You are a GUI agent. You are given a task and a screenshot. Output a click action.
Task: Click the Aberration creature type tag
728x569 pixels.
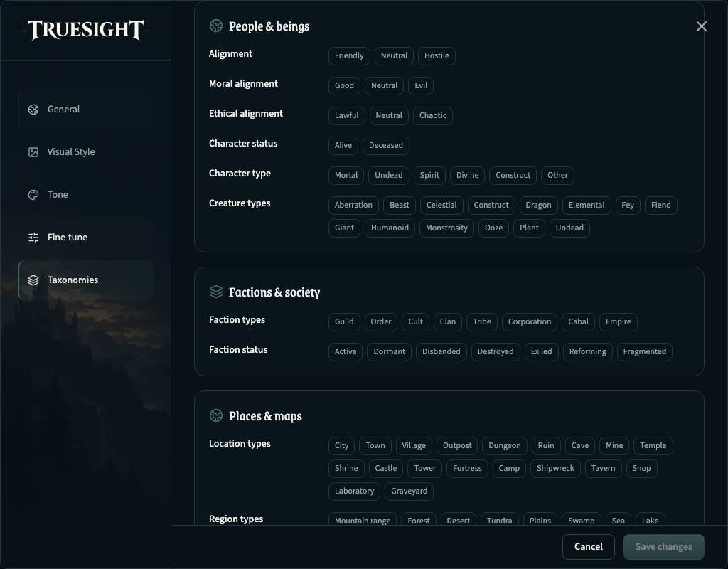353,206
